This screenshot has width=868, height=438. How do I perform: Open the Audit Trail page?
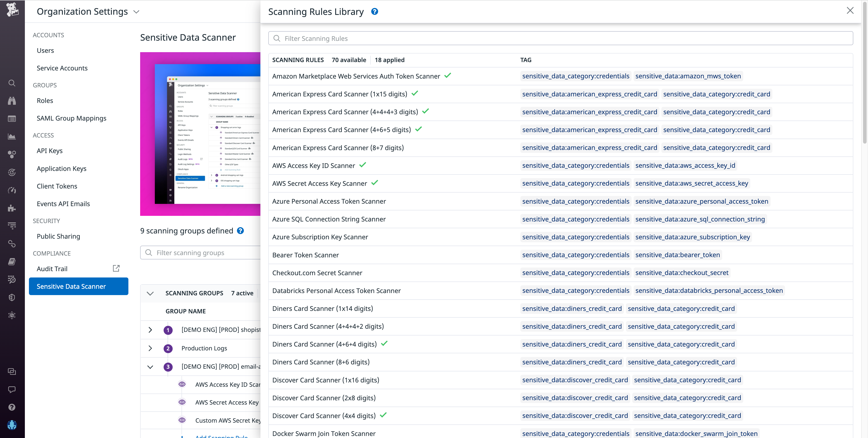point(52,269)
